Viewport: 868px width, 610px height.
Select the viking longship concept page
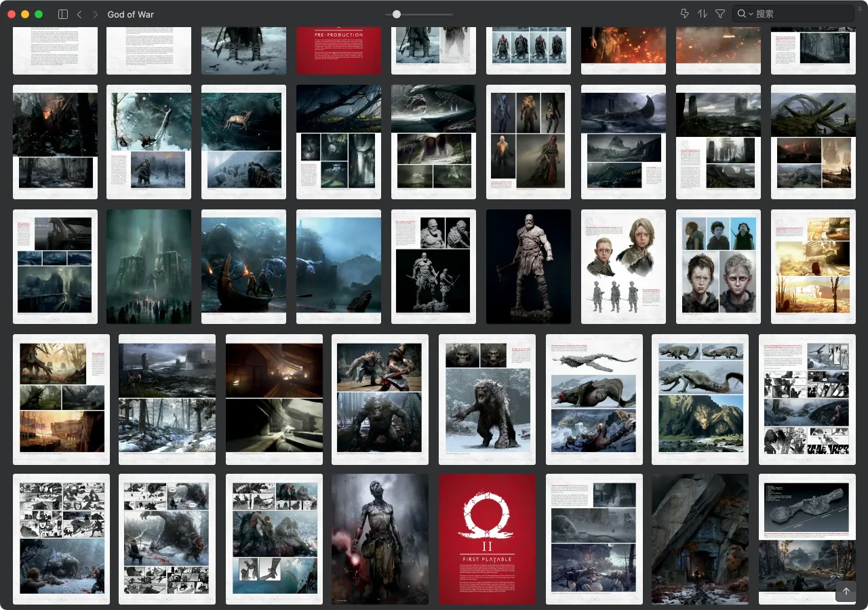pyautogui.click(x=623, y=142)
